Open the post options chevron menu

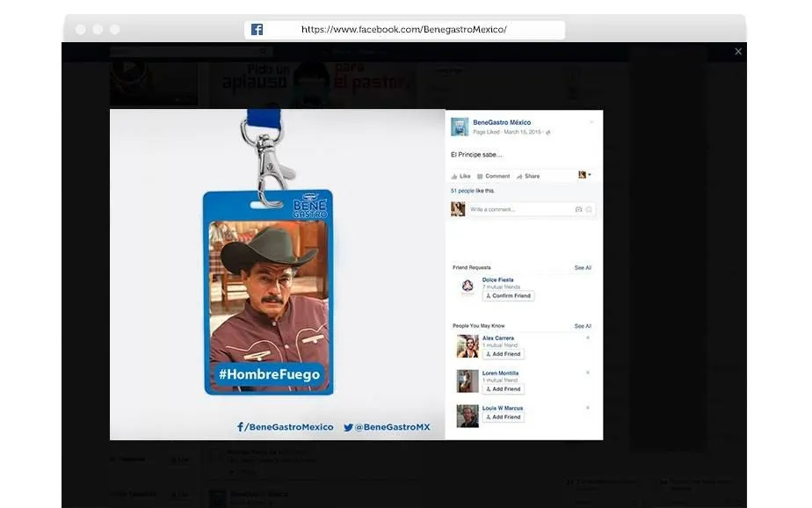pyautogui.click(x=591, y=123)
